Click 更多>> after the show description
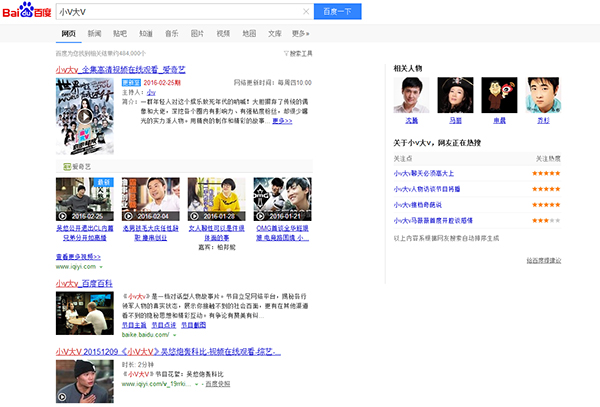 pos(282,121)
